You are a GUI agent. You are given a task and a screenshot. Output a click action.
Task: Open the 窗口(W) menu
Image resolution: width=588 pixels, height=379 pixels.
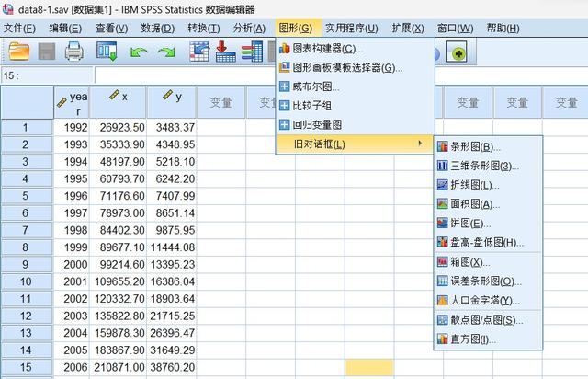pos(455,29)
